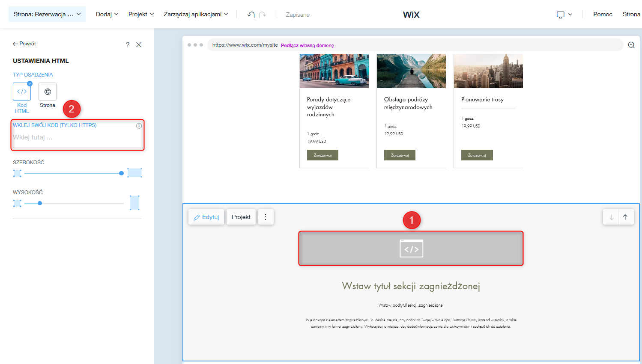Click the Wklej tutaj code input field
This screenshot has width=642, height=364.
click(x=77, y=138)
